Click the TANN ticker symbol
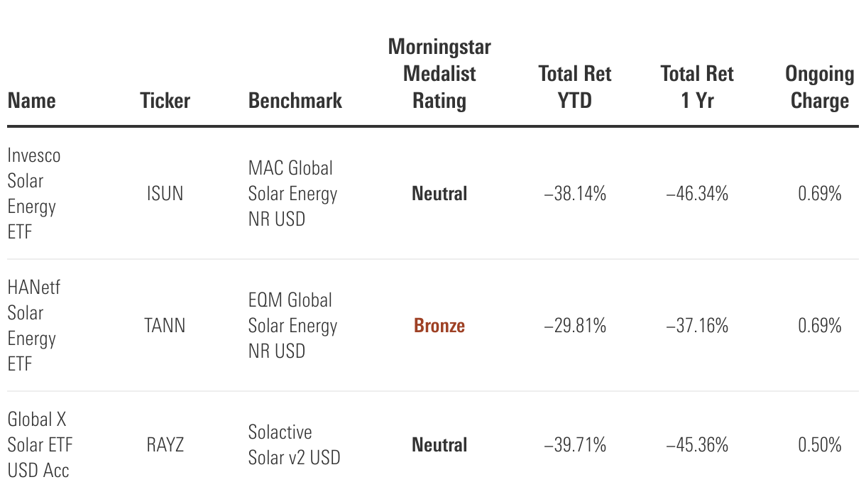 click(x=164, y=326)
